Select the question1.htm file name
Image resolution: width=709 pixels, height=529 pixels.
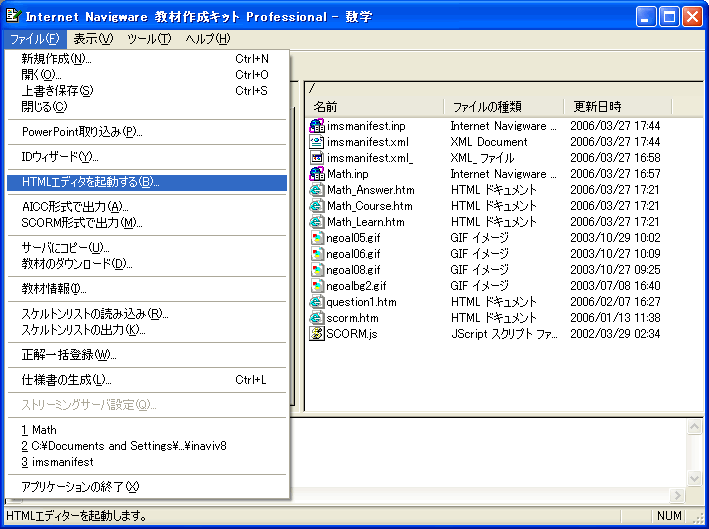click(x=361, y=302)
